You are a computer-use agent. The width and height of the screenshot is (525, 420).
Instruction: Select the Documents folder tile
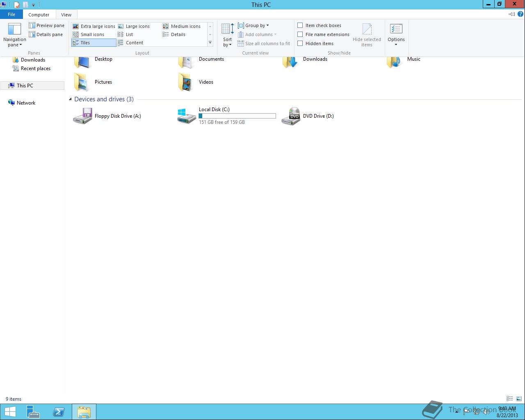pyautogui.click(x=211, y=59)
